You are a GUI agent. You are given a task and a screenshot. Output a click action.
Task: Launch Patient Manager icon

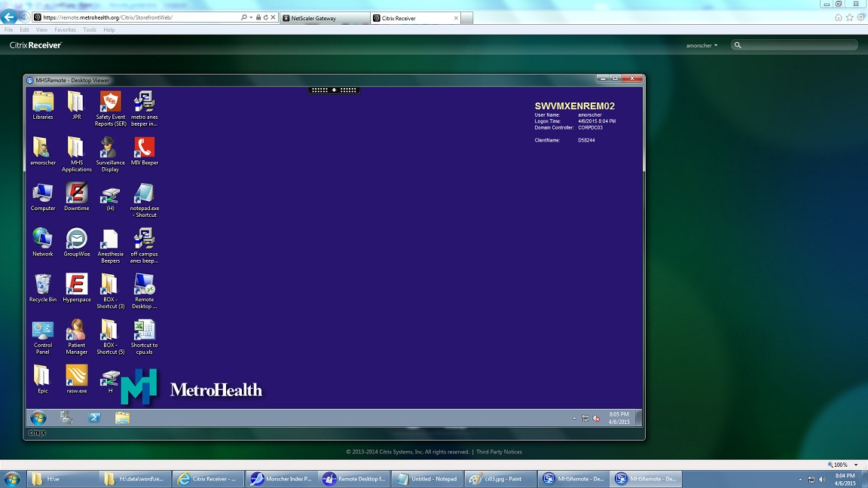coord(76,337)
